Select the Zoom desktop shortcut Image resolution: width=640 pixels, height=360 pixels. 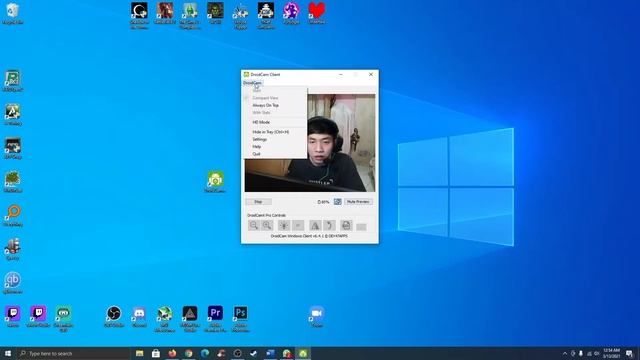(x=317, y=317)
